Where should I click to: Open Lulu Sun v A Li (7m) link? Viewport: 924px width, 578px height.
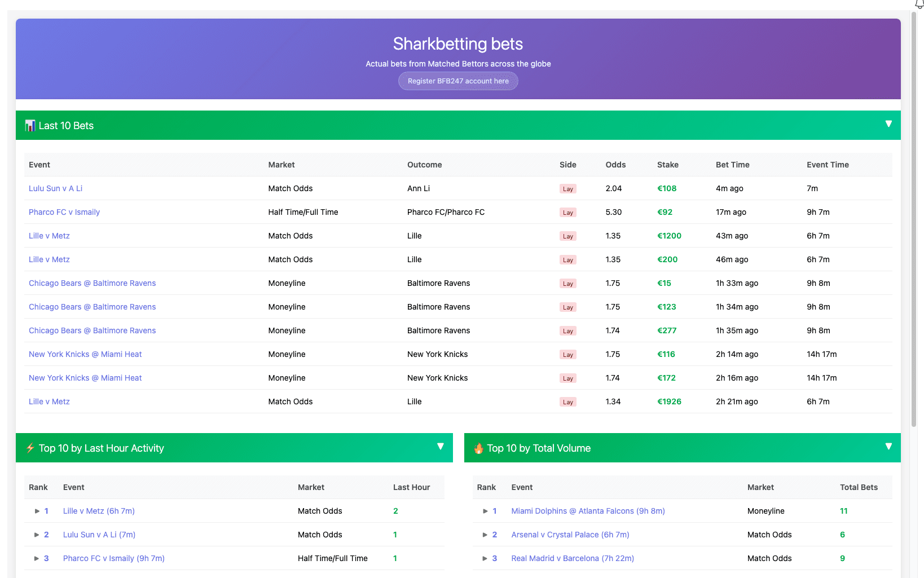(99, 535)
